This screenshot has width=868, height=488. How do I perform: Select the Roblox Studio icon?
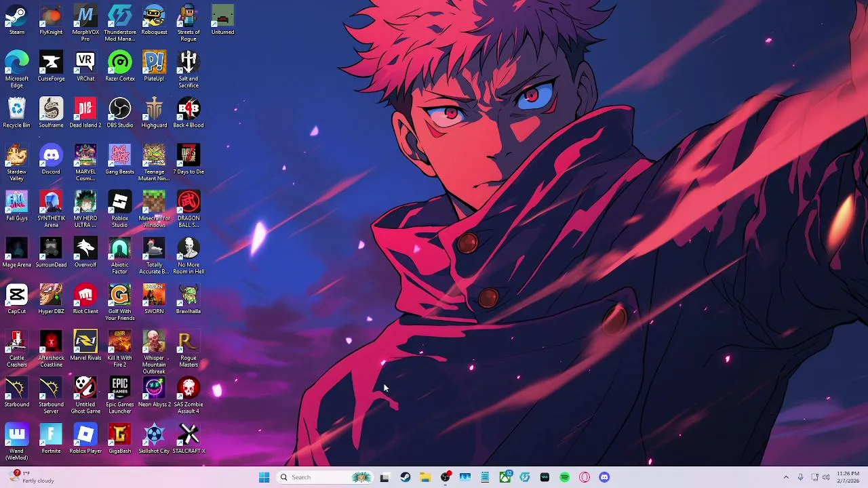click(x=120, y=209)
